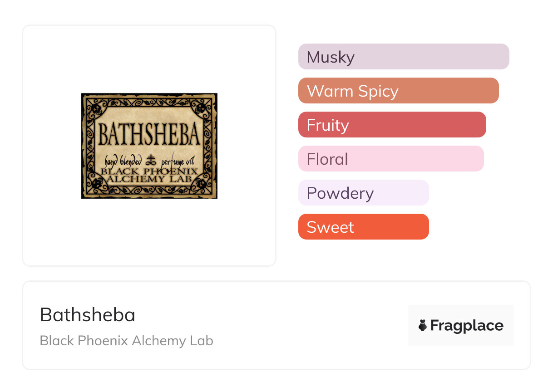Click the 'hand blended' script on the label

coord(123,161)
